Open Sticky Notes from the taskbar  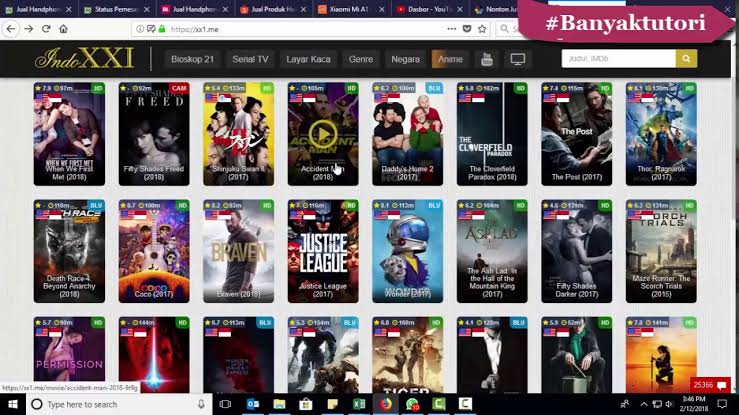(332, 404)
